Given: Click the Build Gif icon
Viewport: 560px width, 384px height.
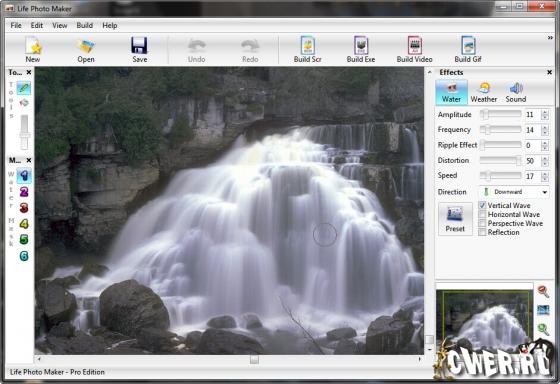Looking at the screenshot, I should point(468,49).
